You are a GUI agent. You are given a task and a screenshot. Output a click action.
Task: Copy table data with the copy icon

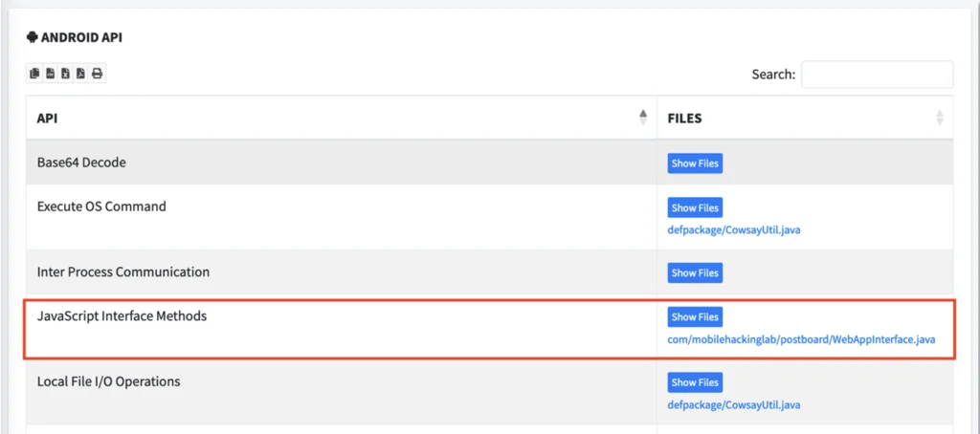pyautogui.click(x=34, y=74)
